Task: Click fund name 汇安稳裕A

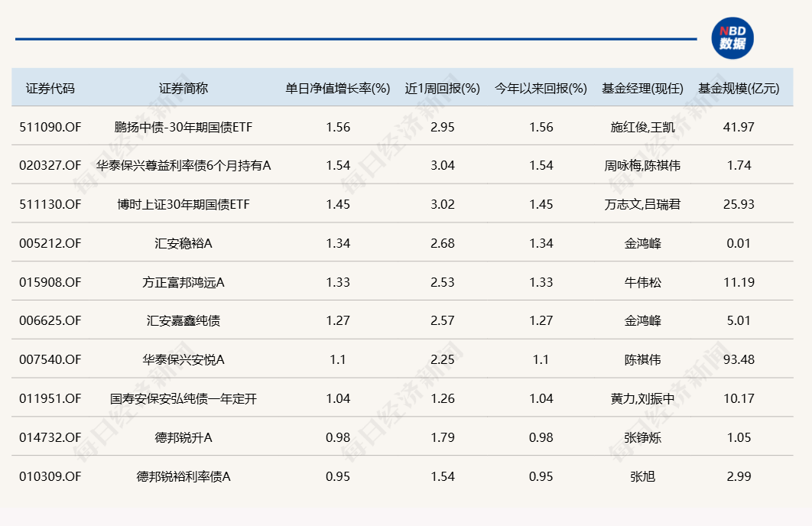Action: (184, 243)
